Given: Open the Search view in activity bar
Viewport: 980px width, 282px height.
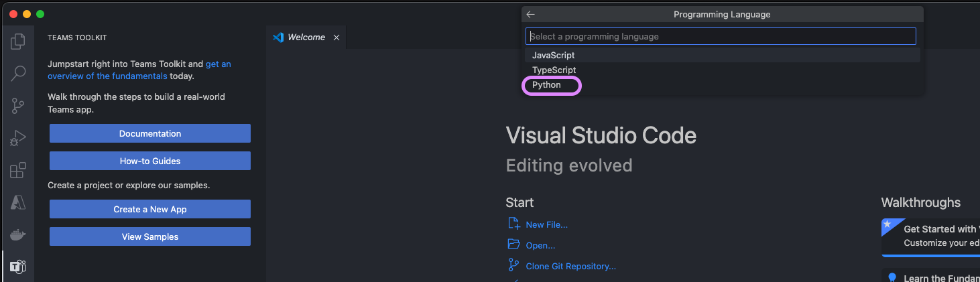Looking at the screenshot, I should 18,73.
